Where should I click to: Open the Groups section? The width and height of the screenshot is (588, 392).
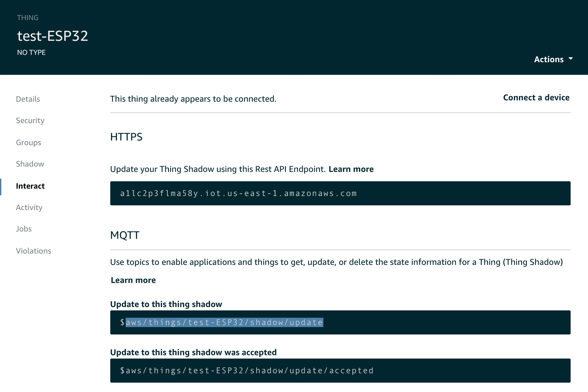pos(28,142)
